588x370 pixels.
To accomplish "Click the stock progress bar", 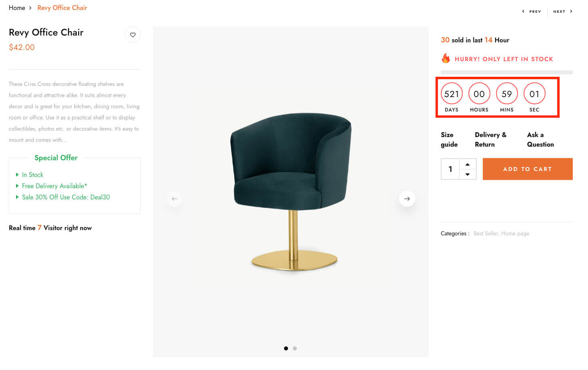I will pos(507,72).
